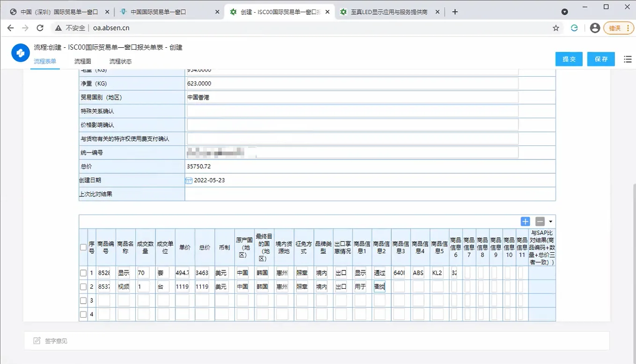Click the 与货物有关的特许权使用费支付确认 input field
This screenshot has height=364, width=636.
coord(352,139)
